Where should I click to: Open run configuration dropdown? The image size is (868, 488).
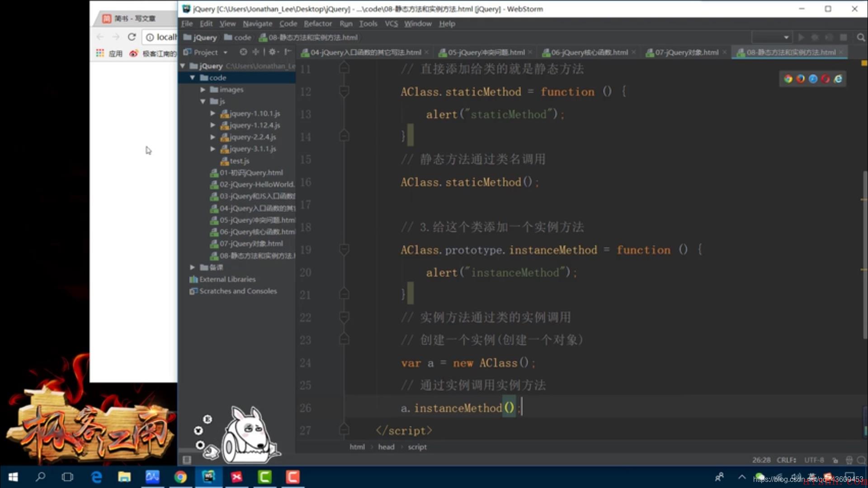pyautogui.click(x=772, y=38)
